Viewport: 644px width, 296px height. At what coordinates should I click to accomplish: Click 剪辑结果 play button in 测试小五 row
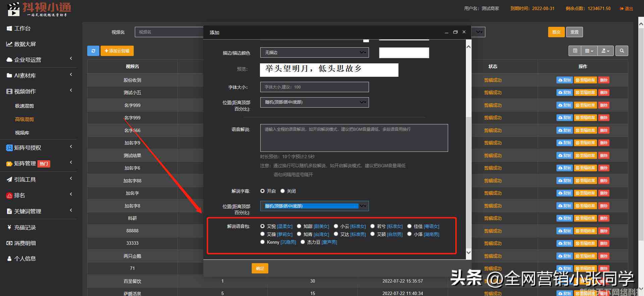[585, 93]
